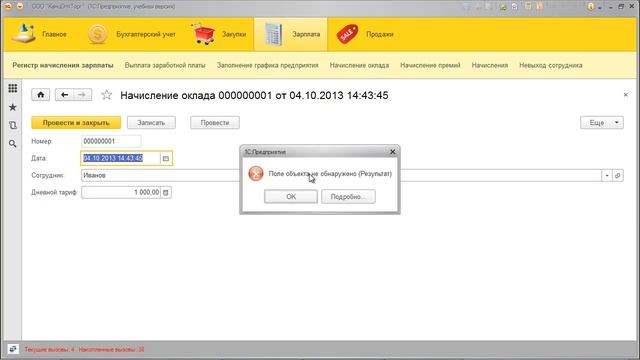Navigate forward with the right arrow
Screen dimensions: 640x360
82,95
